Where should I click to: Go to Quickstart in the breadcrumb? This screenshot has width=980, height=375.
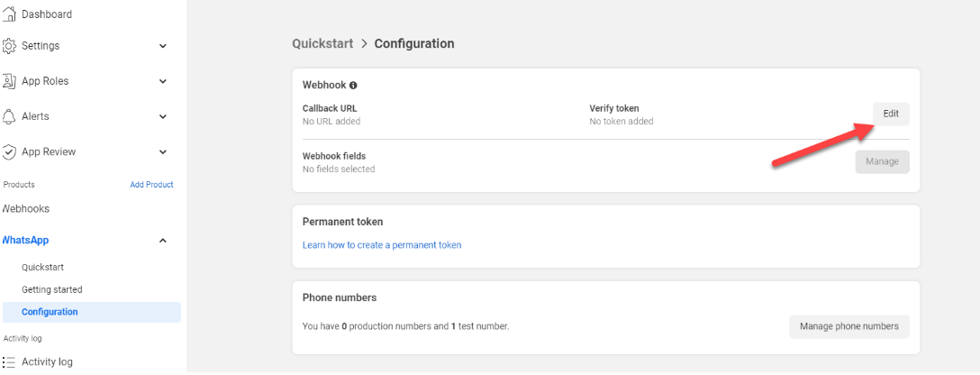[x=322, y=44]
